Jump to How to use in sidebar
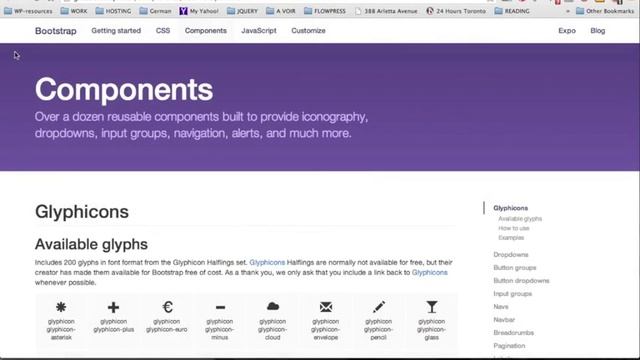The image size is (640, 360). [513, 228]
